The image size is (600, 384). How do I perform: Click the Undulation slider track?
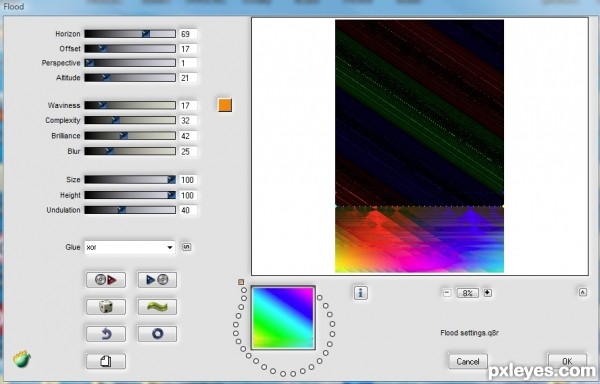(130, 210)
